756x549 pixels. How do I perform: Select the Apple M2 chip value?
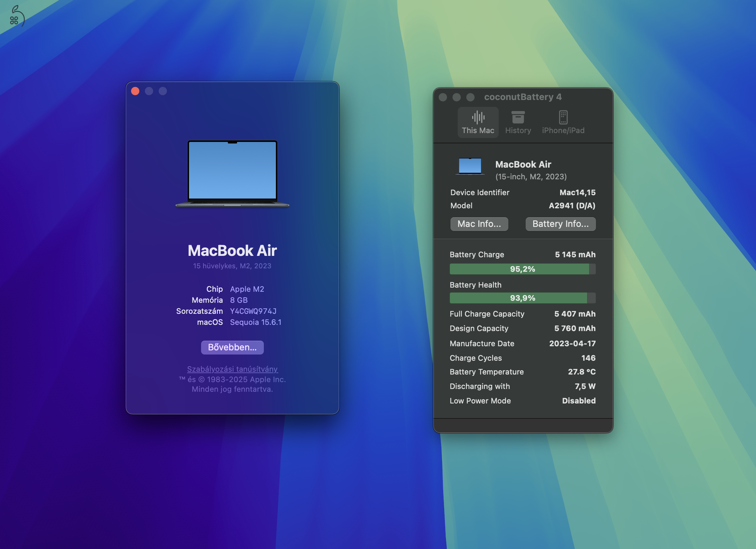(247, 289)
